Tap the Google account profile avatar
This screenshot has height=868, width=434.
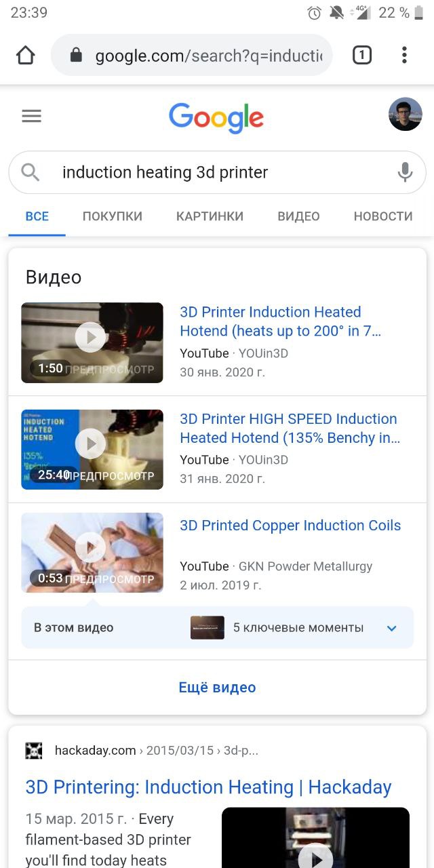click(x=405, y=115)
